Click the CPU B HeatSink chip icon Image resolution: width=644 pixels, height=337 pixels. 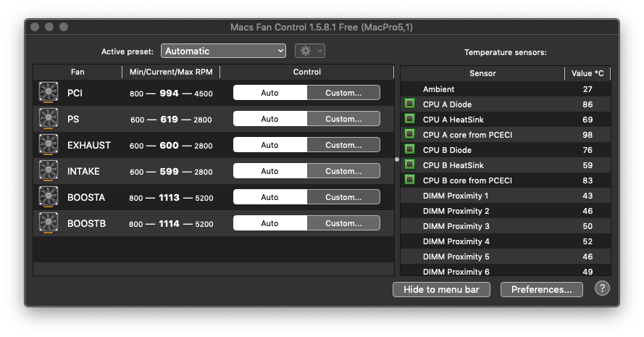tap(409, 165)
